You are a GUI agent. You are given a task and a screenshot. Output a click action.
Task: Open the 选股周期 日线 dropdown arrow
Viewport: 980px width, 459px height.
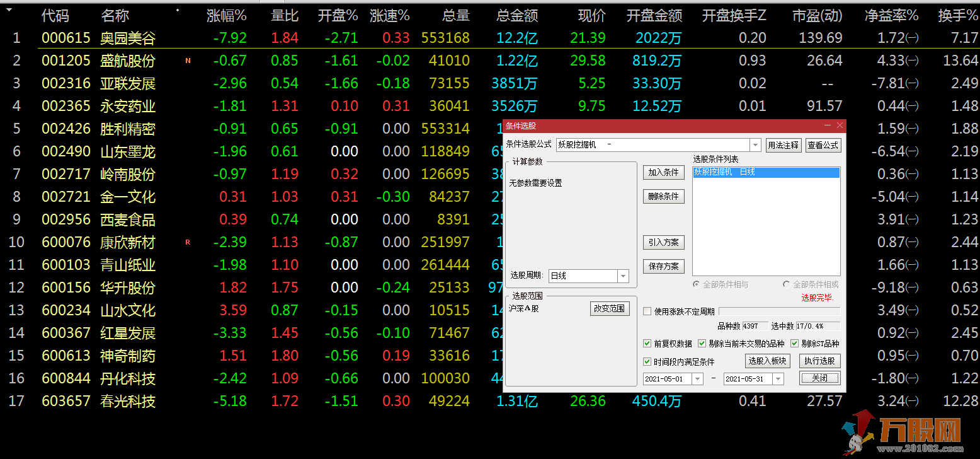click(623, 276)
